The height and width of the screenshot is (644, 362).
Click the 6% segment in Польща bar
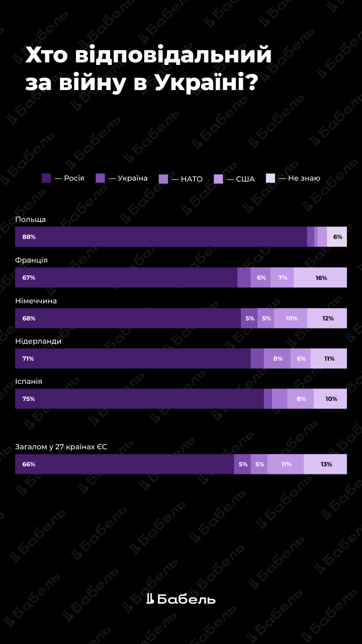[x=337, y=236]
